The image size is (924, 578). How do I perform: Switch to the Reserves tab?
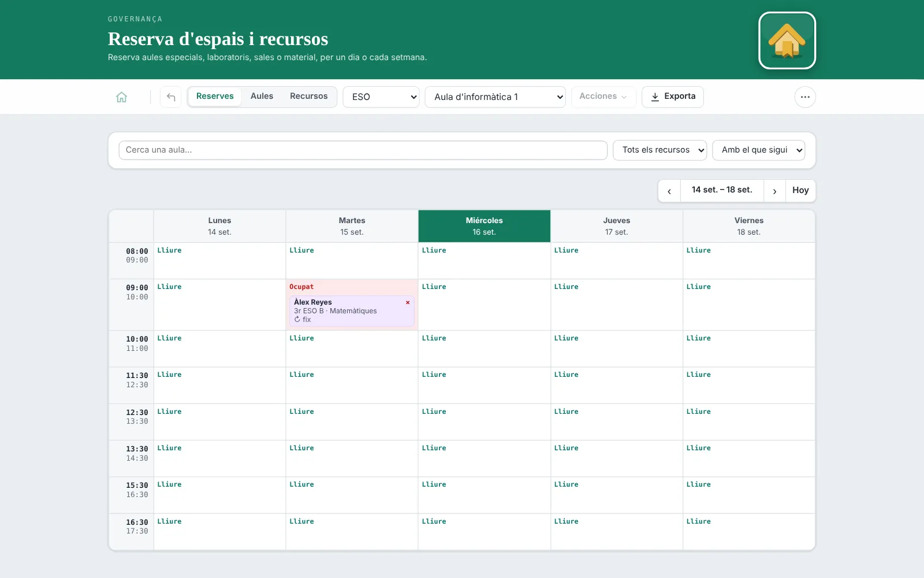215,97
